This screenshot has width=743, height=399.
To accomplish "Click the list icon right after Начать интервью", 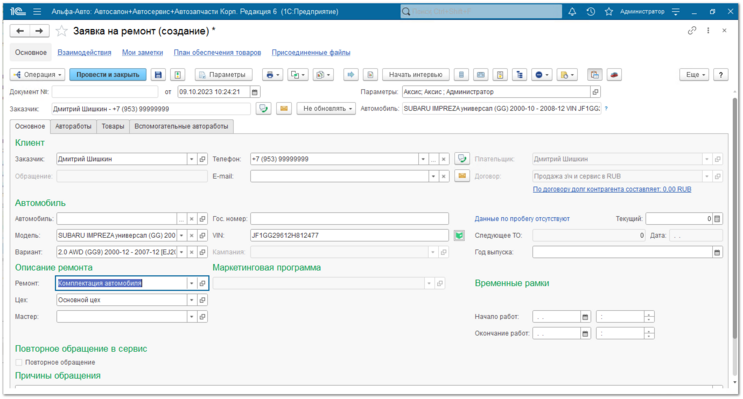I will [461, 75].
